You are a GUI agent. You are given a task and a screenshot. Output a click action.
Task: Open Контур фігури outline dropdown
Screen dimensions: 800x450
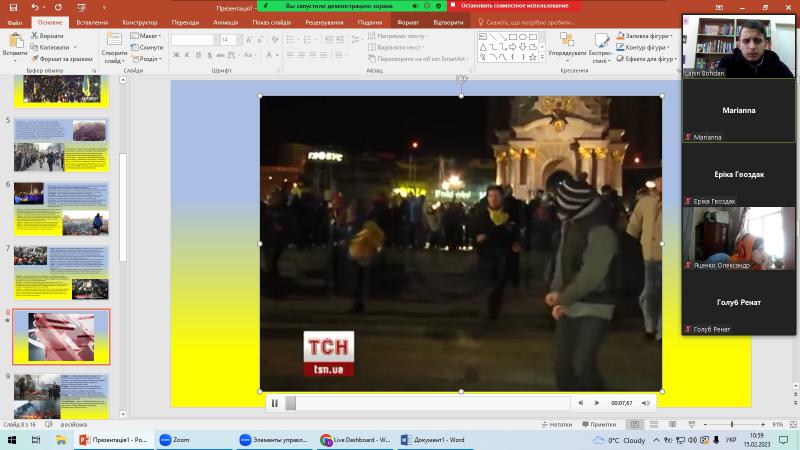click(x=643, y=47)
